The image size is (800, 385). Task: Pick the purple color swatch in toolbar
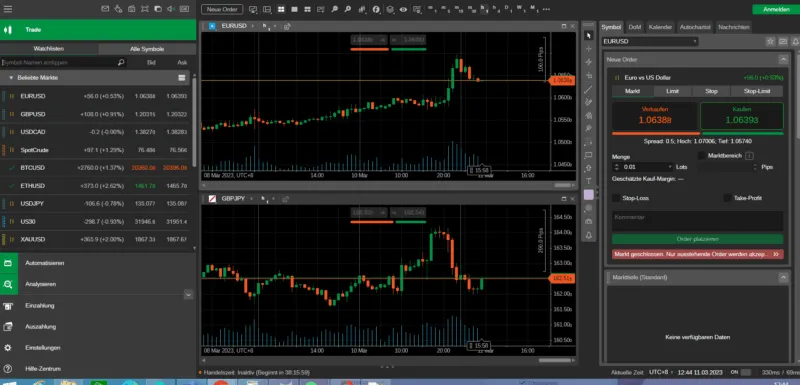tap(588, 194)
